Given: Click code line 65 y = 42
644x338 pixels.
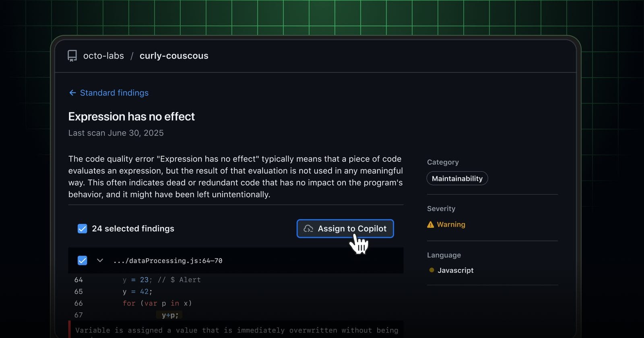Looking at the screenshot, I should (137, 291).
